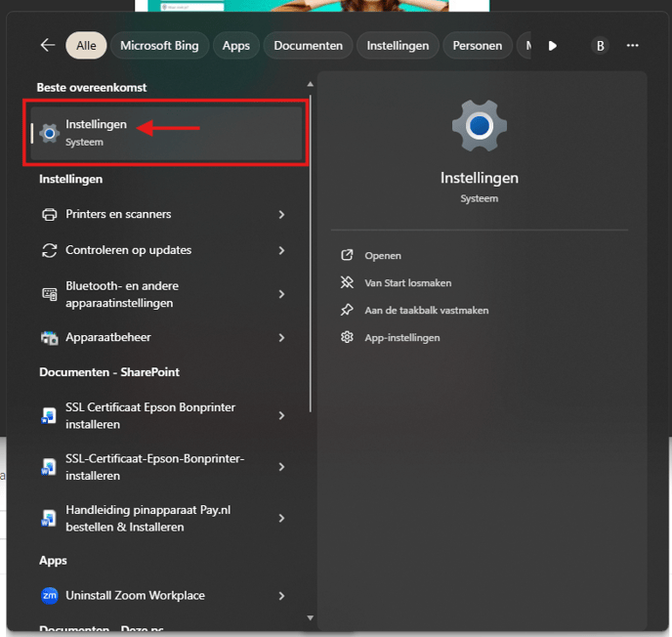The width and height of the screenshot is (672, 637).
Task: Click the B user account avatar
Action: (x=600, y=46)
